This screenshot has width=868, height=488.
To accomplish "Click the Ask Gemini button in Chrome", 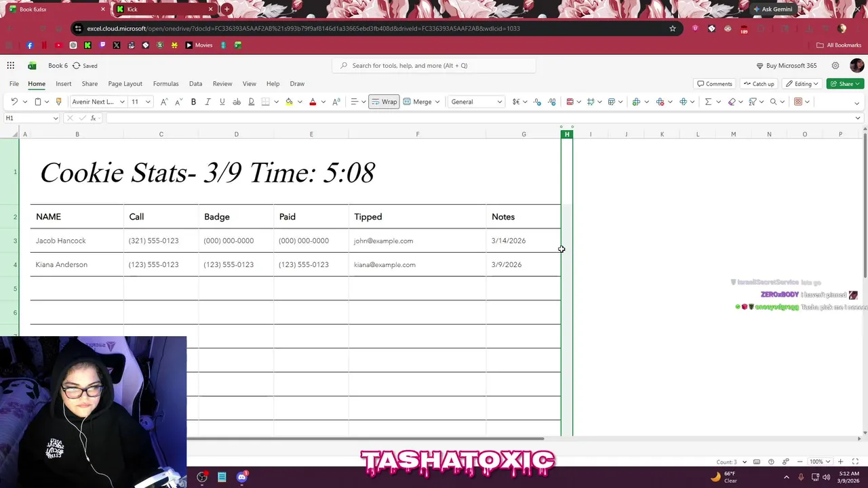I will (x=772, y=9).
